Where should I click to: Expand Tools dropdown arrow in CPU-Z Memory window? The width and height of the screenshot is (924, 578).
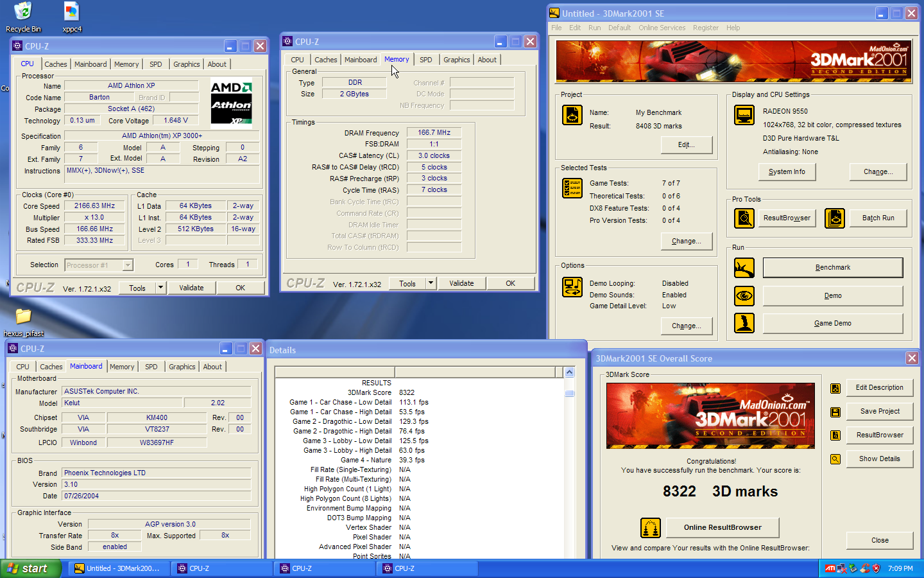pos(431,283)
